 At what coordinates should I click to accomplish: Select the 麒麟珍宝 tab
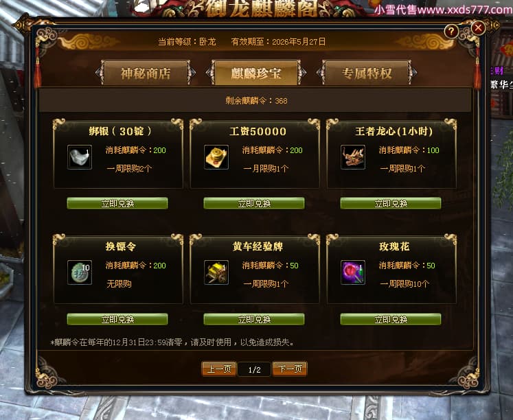(x=256, y=73)
